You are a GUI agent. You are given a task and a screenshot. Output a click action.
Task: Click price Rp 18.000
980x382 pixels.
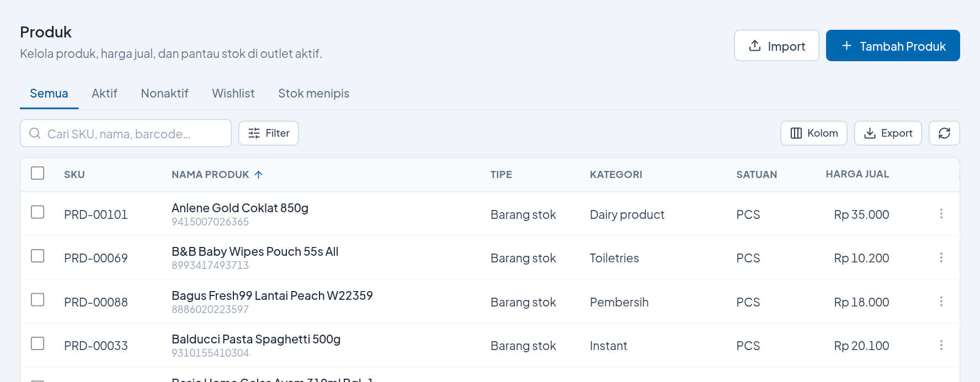click(861, 302)
